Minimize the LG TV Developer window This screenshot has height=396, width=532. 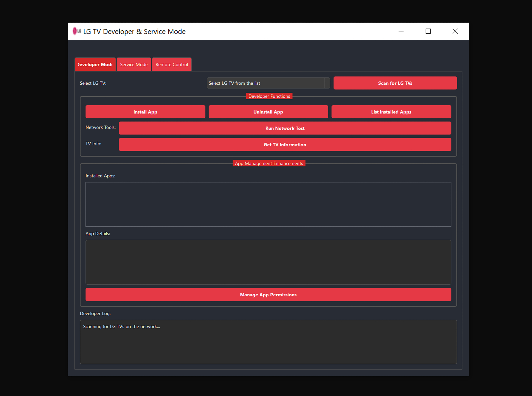tap(401, 31)
